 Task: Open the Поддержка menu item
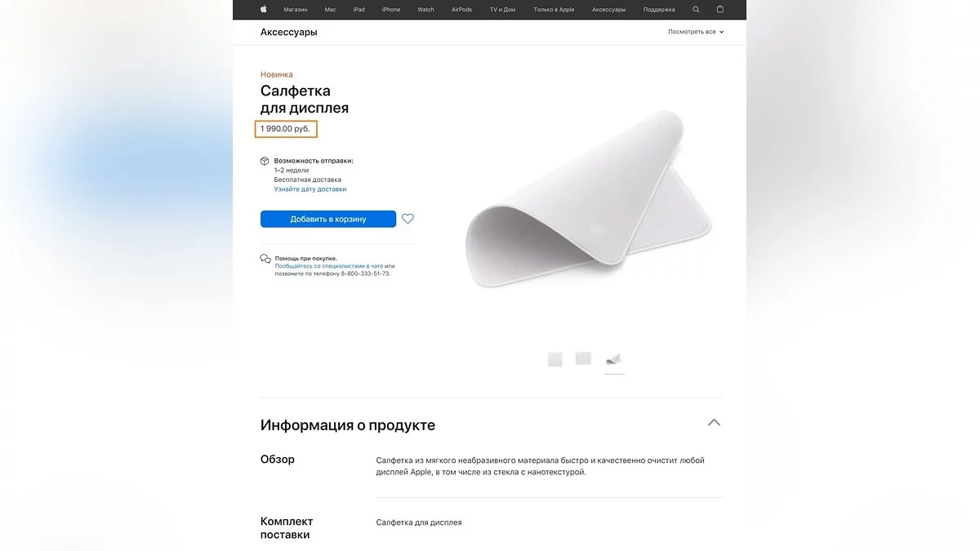(659, 10)
